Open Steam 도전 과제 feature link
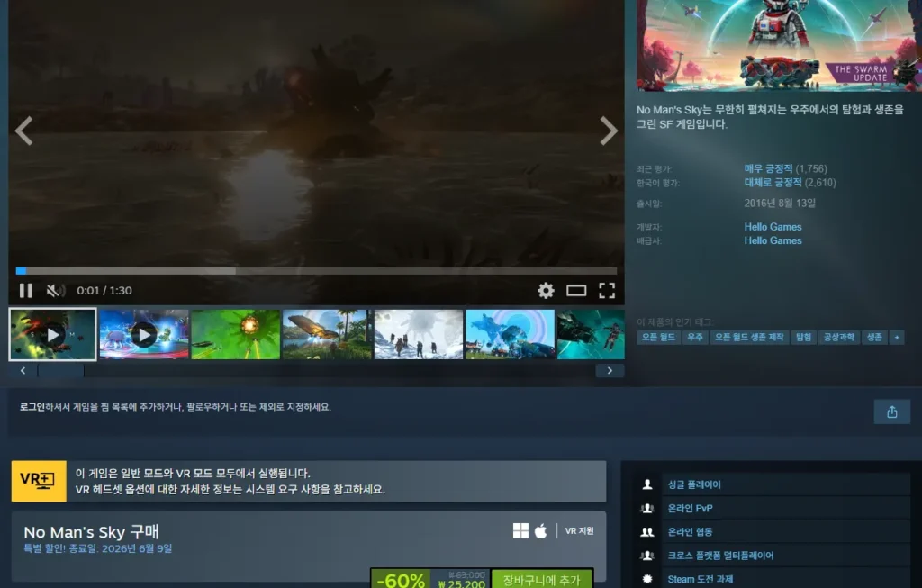The height and width of the screenshot is (588, 922). (x=701, y=579)
